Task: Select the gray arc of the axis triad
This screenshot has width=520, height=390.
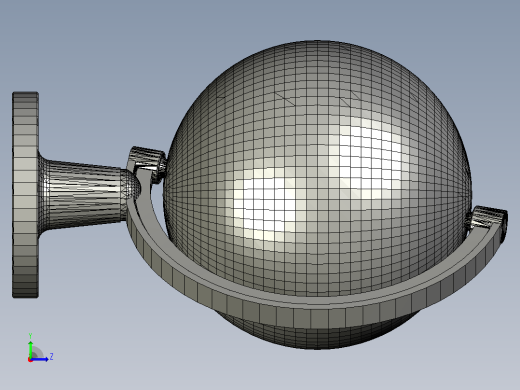Action: (x=37, y=352)
